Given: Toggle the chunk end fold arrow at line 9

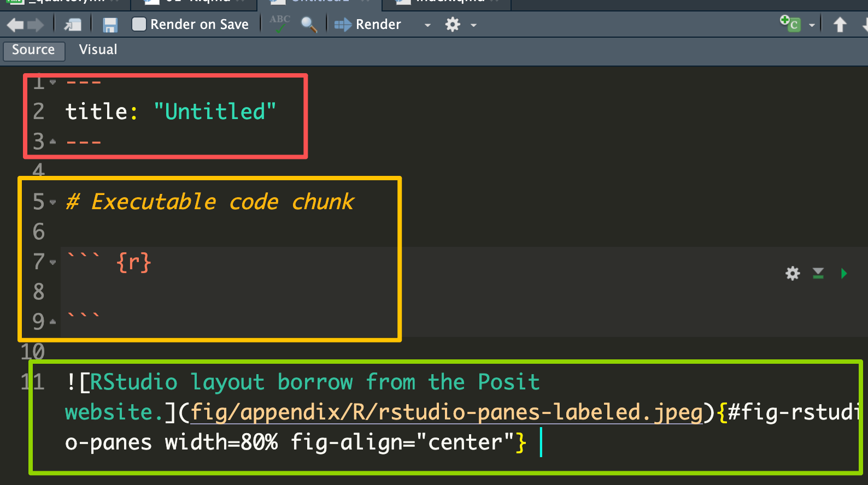Looking at the screenshot, I should coord(53,322).
